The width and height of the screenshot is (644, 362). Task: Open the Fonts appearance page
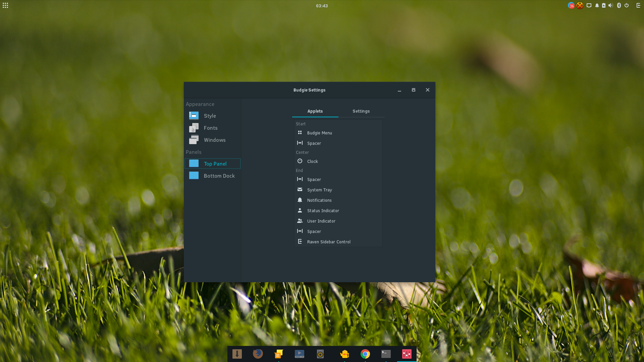[213, 128]
